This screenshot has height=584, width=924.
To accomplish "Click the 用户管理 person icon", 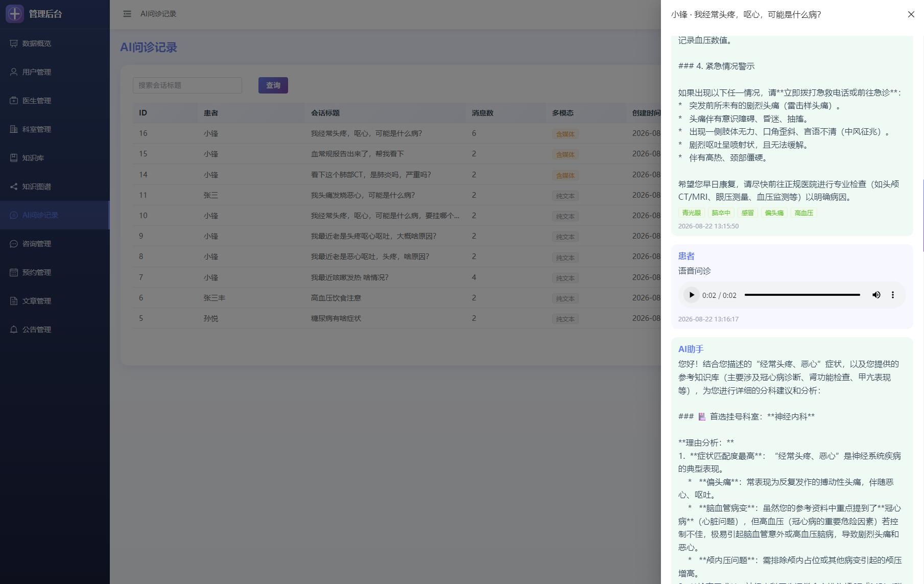I will (x=14, y=72).
